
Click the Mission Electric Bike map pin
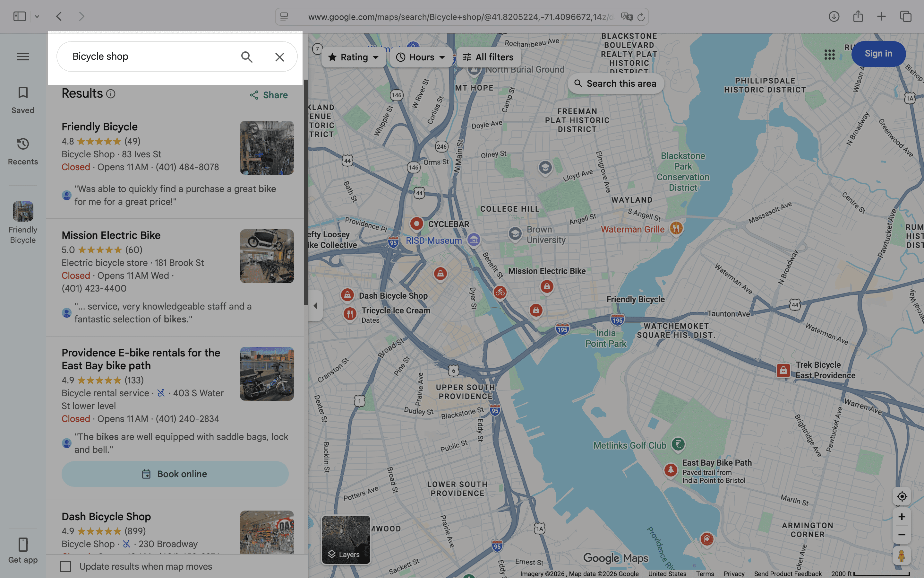(547, 286)
